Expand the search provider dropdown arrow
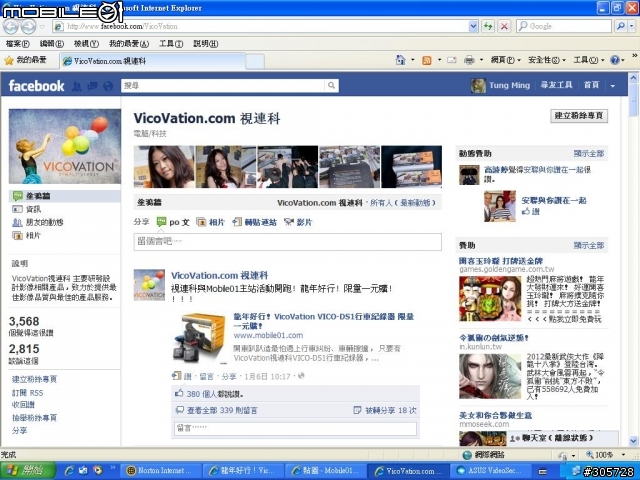 631,27
